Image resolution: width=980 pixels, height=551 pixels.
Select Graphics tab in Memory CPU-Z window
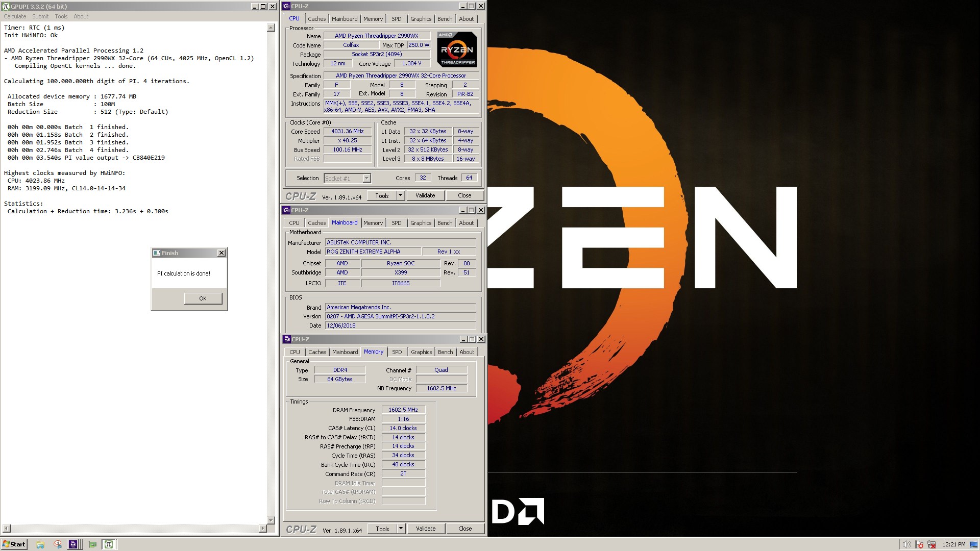coord(422,352)
